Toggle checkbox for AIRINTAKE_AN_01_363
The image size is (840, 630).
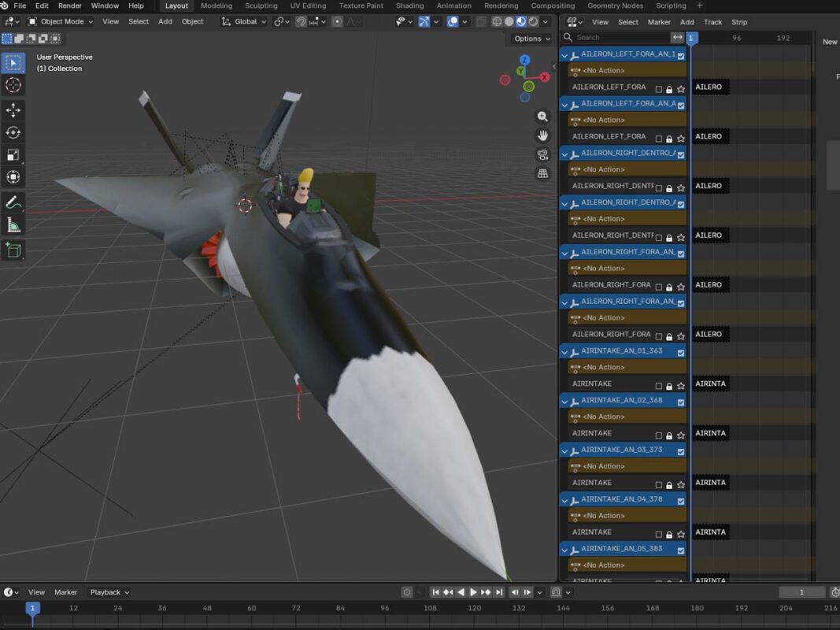[x=681, y=353]
